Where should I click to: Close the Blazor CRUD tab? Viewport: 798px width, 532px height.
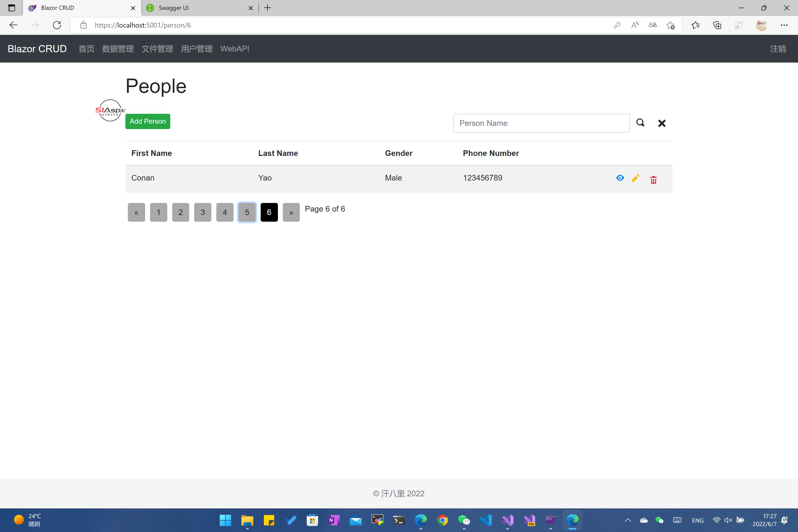[x=133, y=8]
